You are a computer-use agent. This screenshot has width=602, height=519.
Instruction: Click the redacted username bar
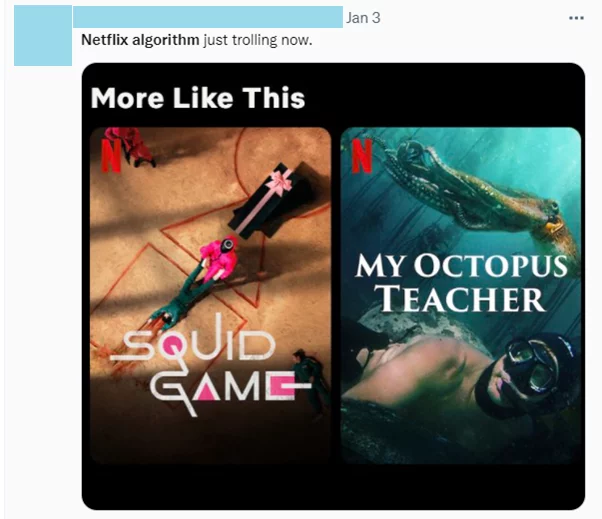pyautogui.click(x=208, y=17)
